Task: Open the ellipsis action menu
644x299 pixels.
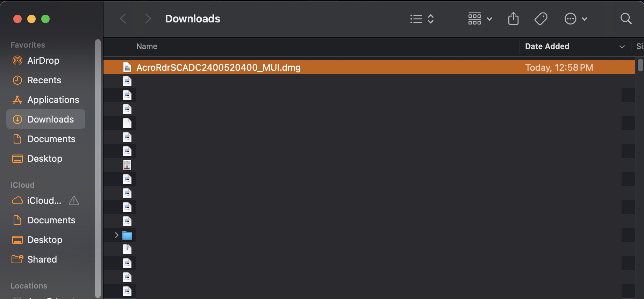Action: tap(576, 19)
